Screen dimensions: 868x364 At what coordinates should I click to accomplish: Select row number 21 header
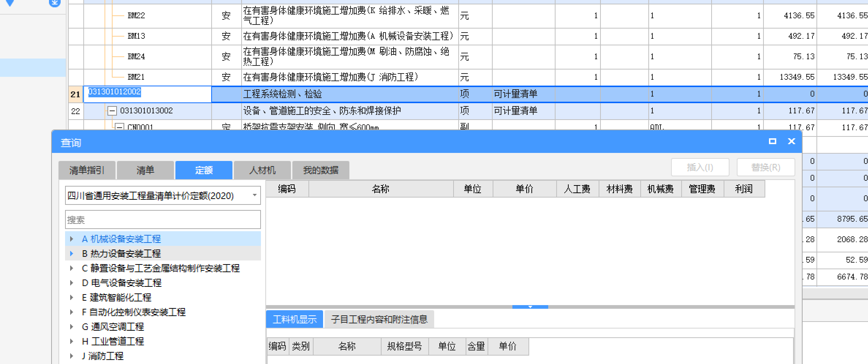(76, 94)
